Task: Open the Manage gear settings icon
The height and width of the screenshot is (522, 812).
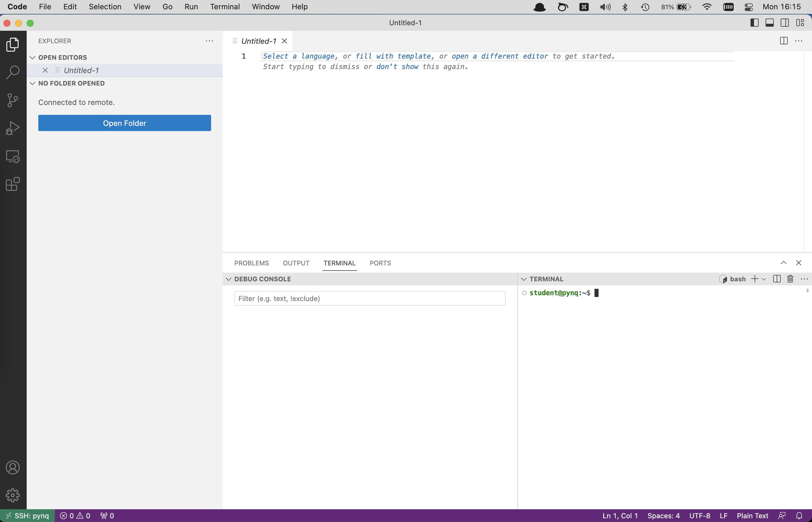Action: [x=13, y=495]
